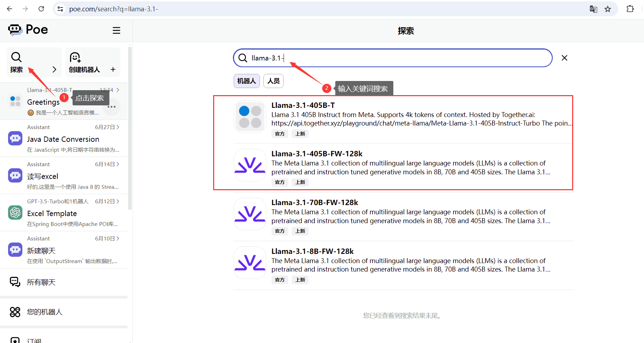Click the browser forward arrow
Screen dimensions: 644x343
[25, 9]
